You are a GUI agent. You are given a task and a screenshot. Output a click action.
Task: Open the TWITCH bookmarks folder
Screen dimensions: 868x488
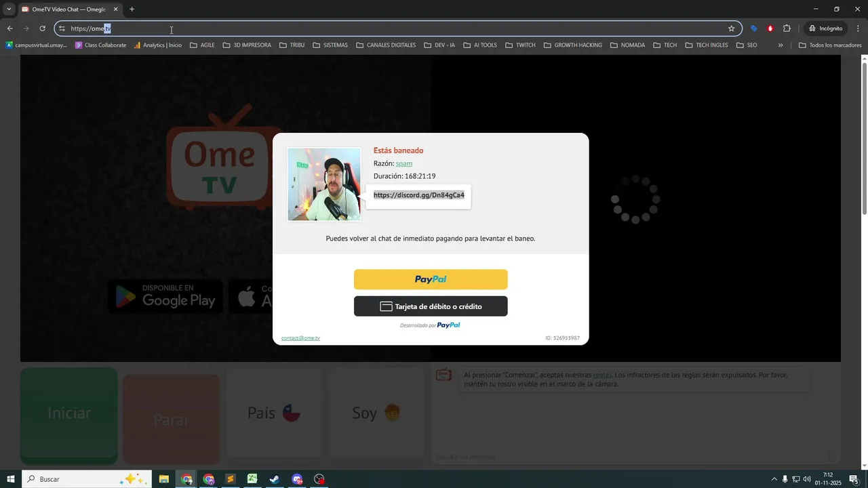[x=520, y=45]
